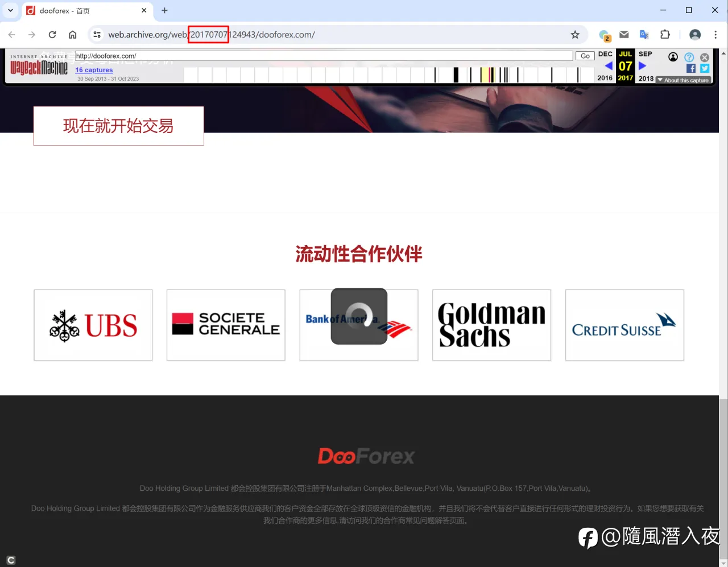Click the address bar URL

(212, 35)
